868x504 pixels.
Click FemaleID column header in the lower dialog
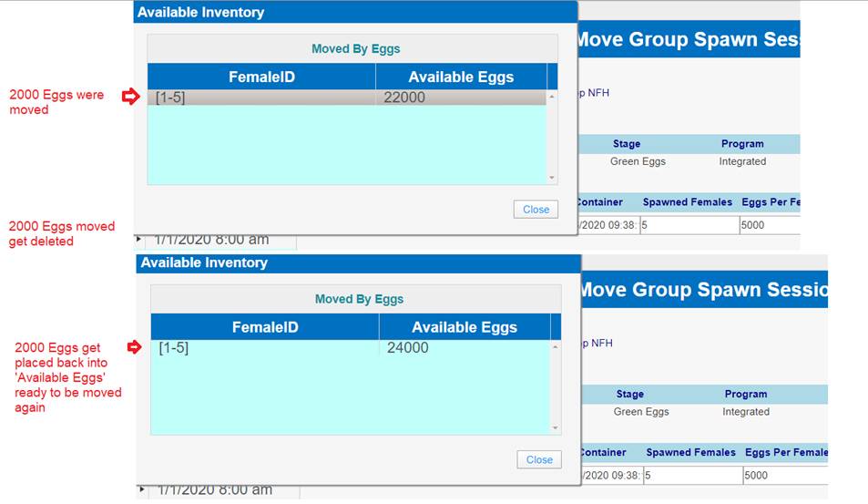(x=264, y=327)
